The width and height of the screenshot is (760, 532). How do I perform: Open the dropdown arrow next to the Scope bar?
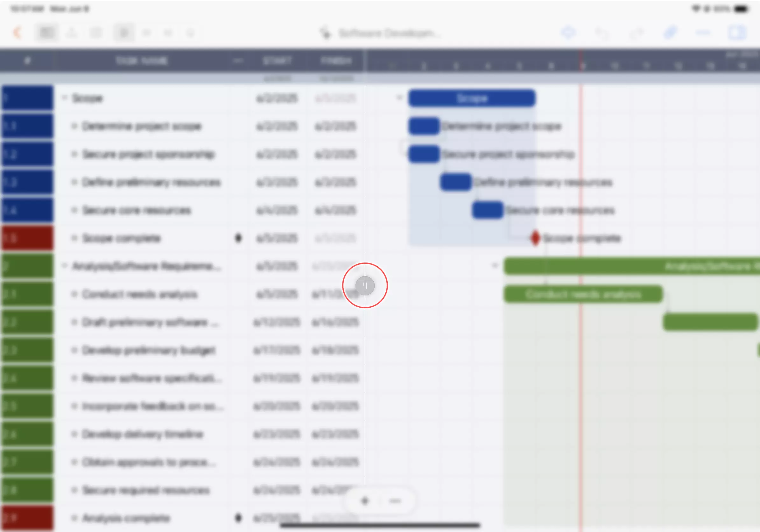click(399, 98)
